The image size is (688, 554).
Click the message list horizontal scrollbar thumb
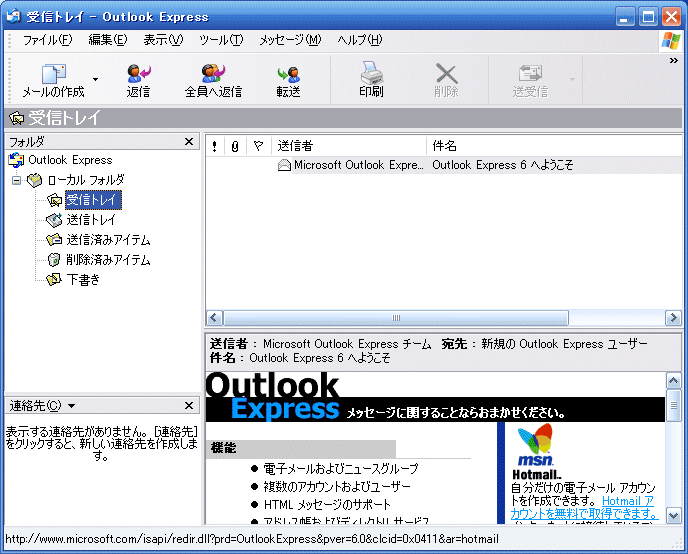click(396, 318)
